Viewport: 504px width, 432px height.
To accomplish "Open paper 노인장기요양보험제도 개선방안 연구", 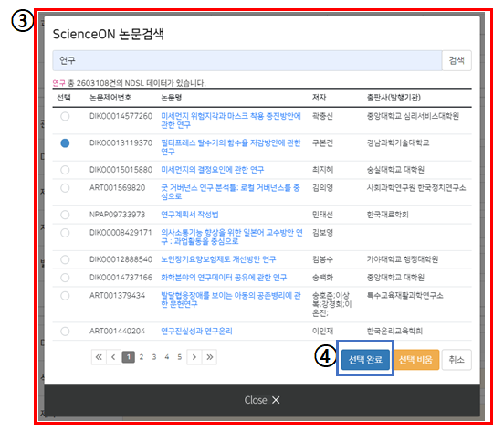I will click(x=218, y=259).
